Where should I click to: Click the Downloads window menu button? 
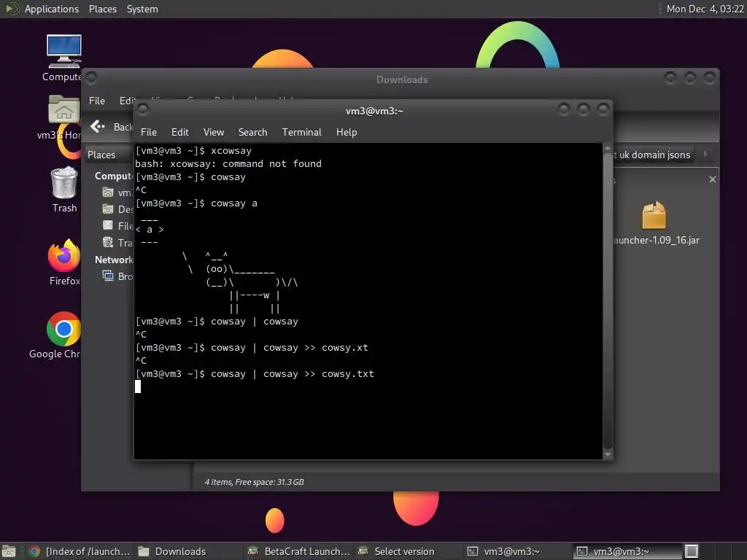pyautogui.click(x=91, y=77)
